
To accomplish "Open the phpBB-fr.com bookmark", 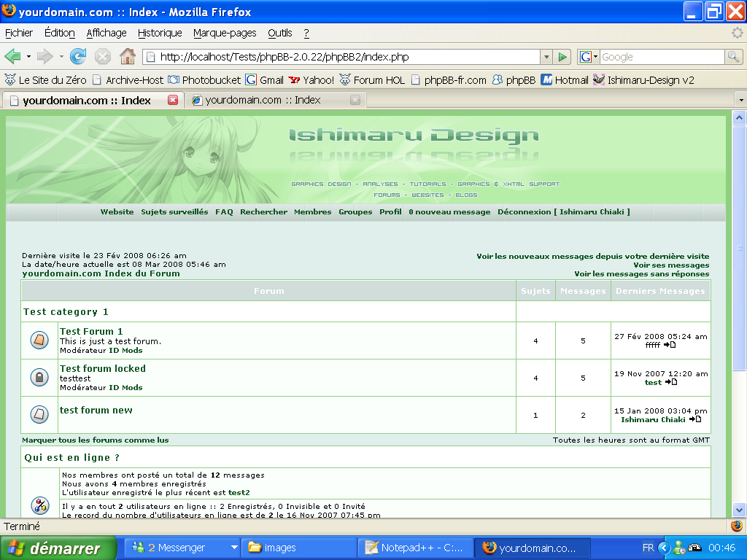I will [x=449, y=80].
